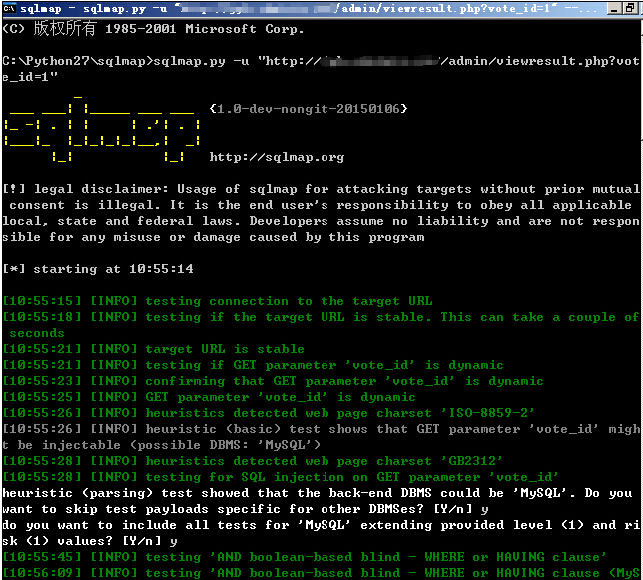Click the 'local, state and federal laws' line
This screenshot has width=643, height=580.
click(x=321, y=221)
